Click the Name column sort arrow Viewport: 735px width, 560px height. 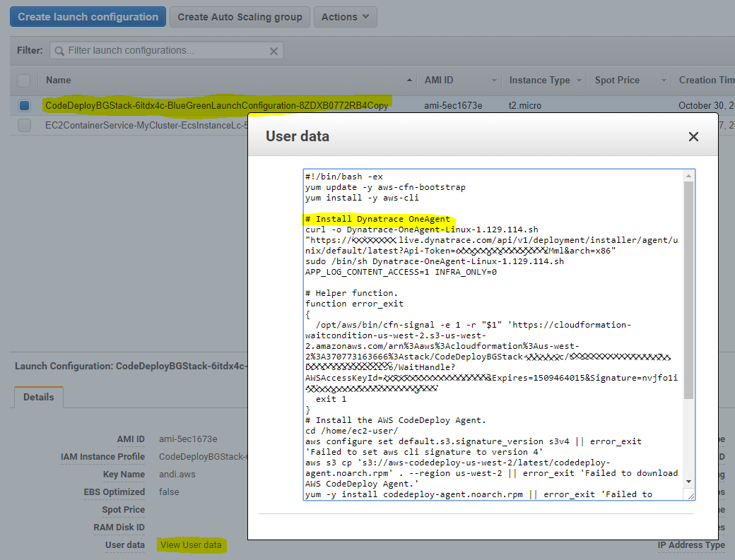coord(409,81)
